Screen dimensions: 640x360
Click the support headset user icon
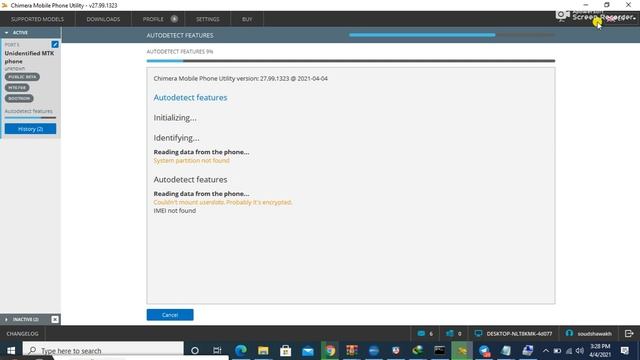pyautogui.click(x=569, y=333)
